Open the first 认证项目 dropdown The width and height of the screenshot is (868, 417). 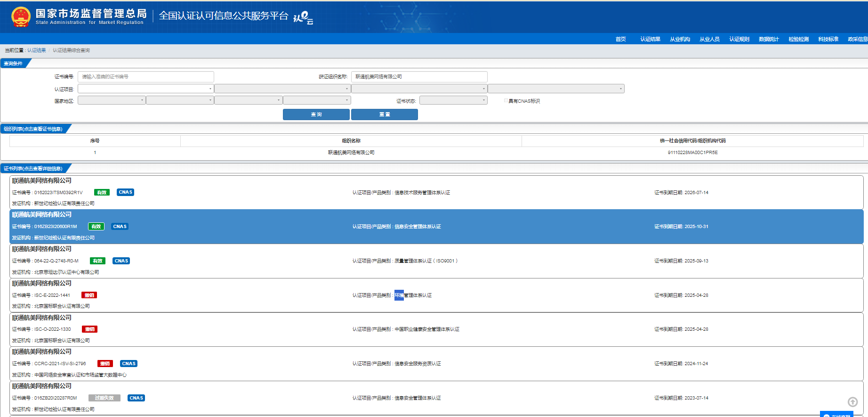[x=146, y=89]
